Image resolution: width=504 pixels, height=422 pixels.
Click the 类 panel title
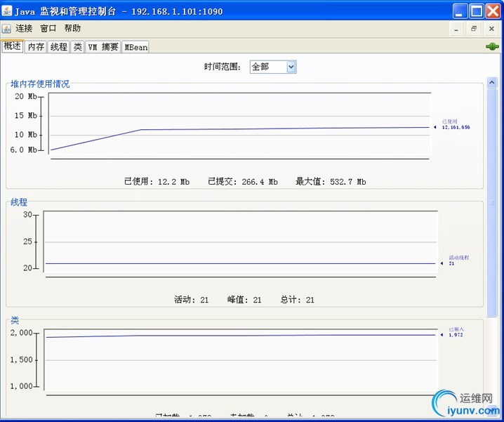15,320
